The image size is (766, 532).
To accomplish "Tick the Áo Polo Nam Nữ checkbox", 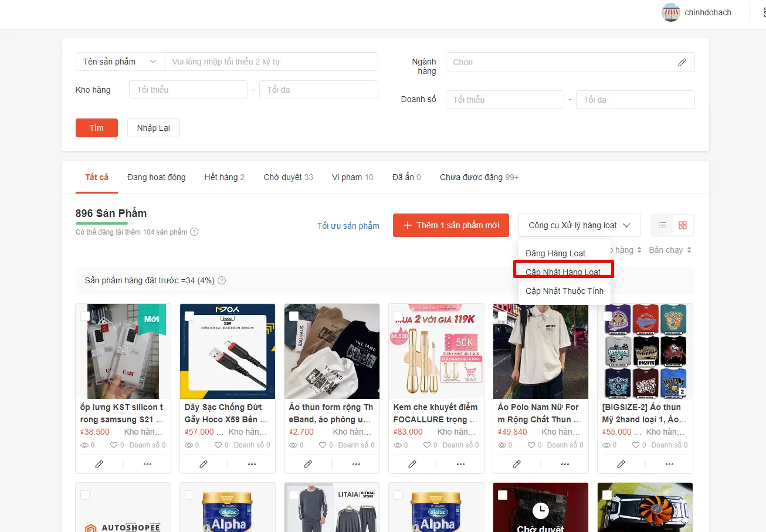I will 503,316.
